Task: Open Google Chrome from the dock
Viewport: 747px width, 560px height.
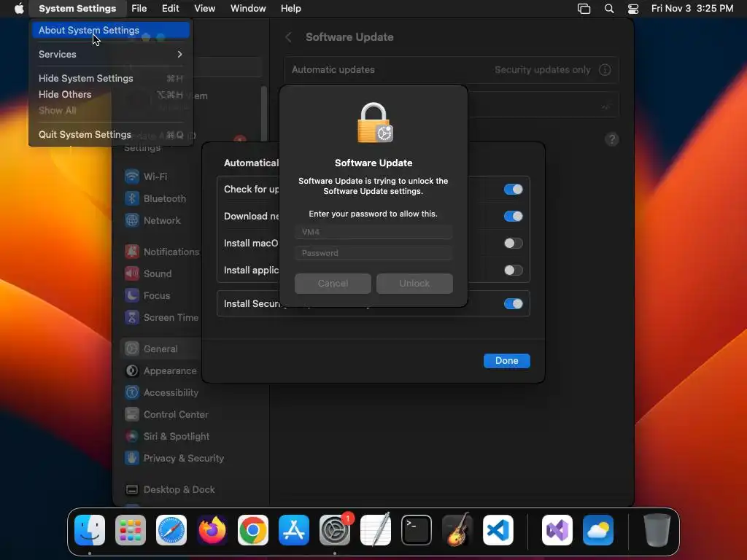Action: (253, 530)
